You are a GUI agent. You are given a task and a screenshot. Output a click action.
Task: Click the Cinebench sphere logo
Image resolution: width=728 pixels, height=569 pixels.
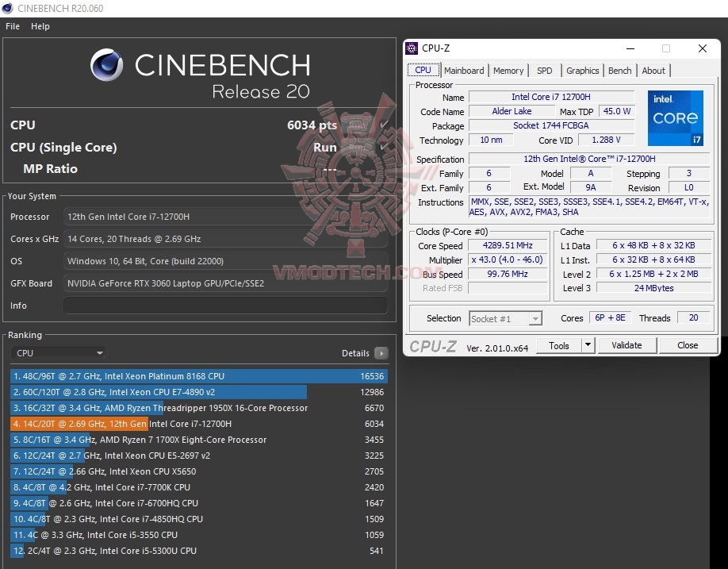click(x=107, y=65)
